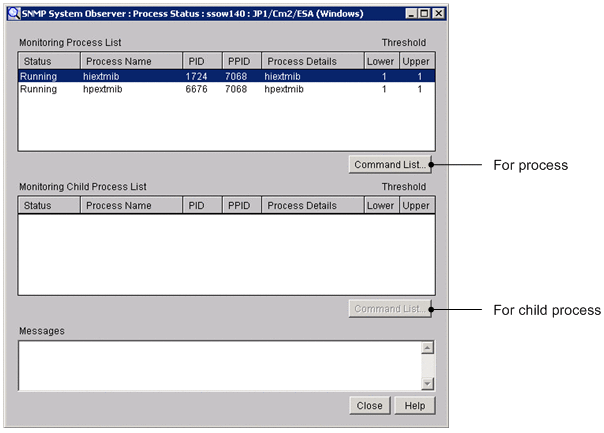Click Process Details header in Monitoring Process List
This screenshot has height=433, width=604.
(313, 61)
